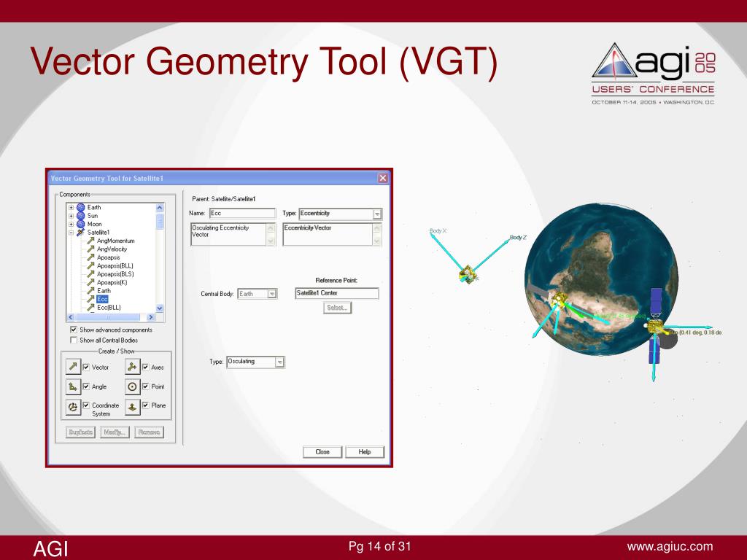
Task: Click the arrow icon beside AngVelocity
Action: (90, 249)
